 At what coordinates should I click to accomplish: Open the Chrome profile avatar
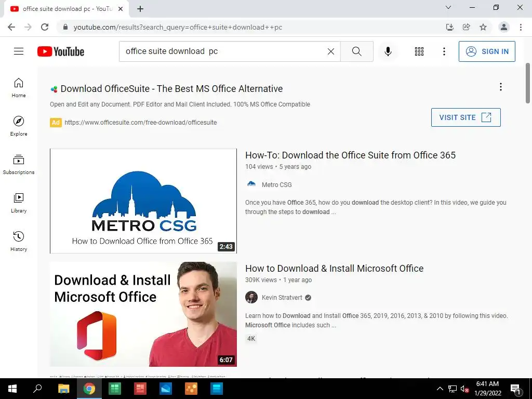click(x=504, y=27)
